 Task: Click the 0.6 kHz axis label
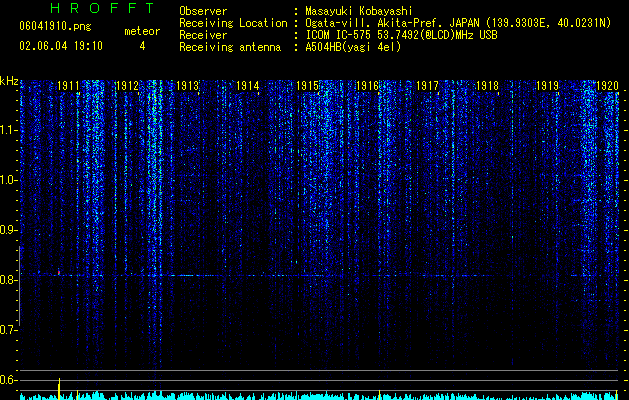[x=8, y=380]
